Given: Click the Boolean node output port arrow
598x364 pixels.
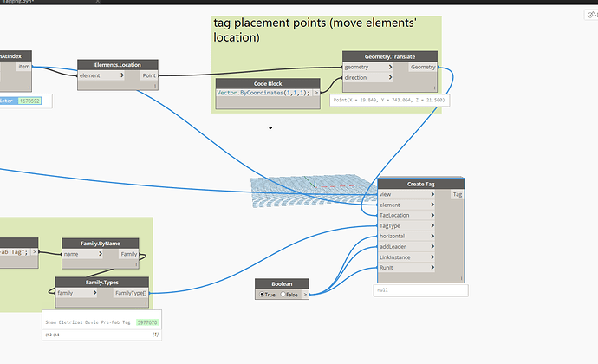Looking at the screenshot, I should (x=305, y=295).
